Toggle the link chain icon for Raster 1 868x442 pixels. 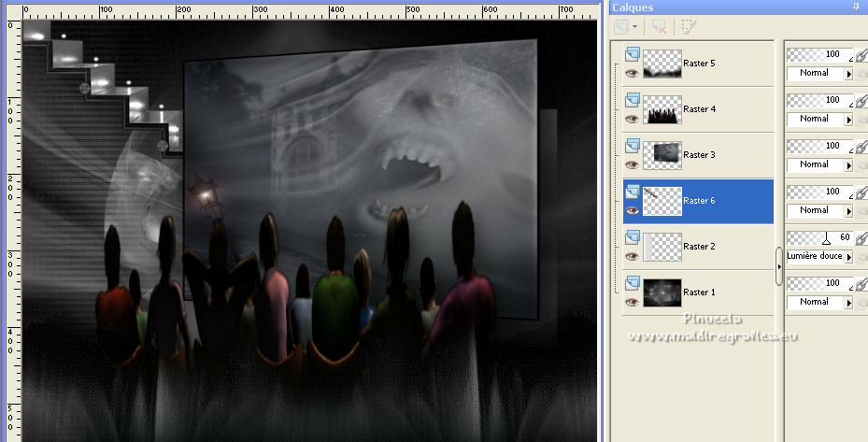[861, 285]
